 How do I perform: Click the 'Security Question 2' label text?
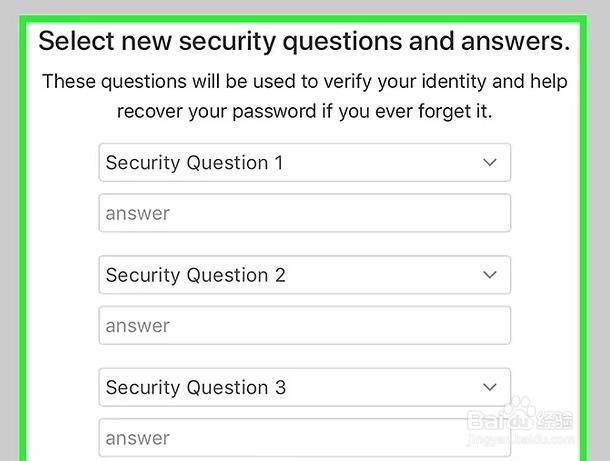click(196, 275)
